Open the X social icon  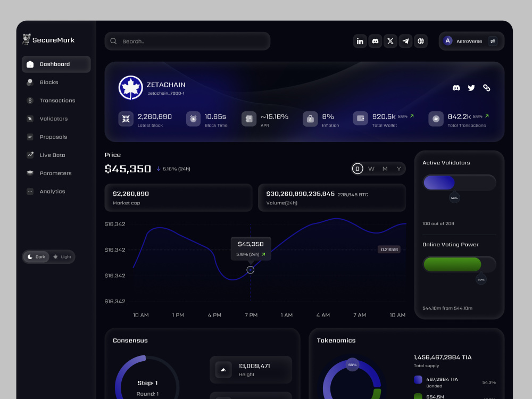point(390,41)
